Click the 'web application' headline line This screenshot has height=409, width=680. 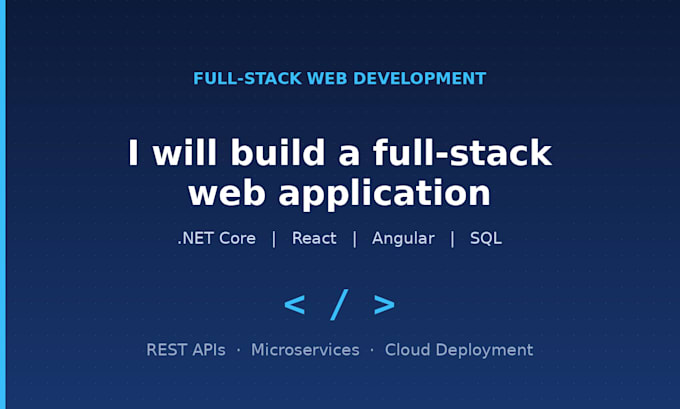[x=340, y=193]
